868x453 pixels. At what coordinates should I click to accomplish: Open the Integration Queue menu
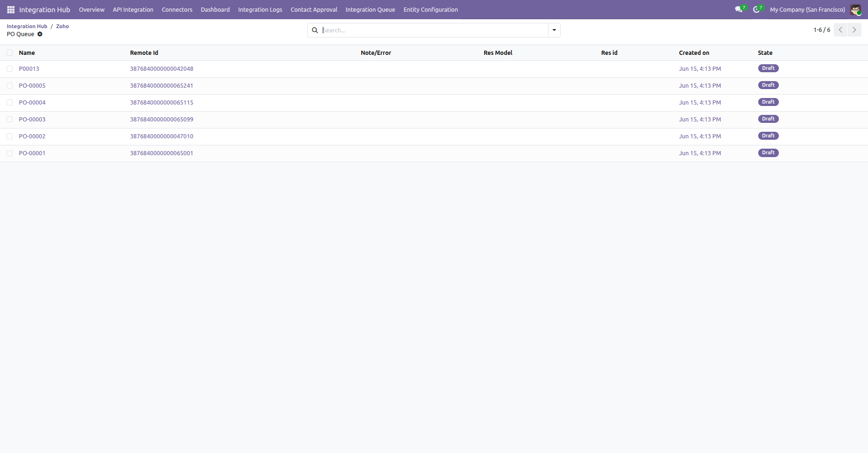tap(370, 10)
